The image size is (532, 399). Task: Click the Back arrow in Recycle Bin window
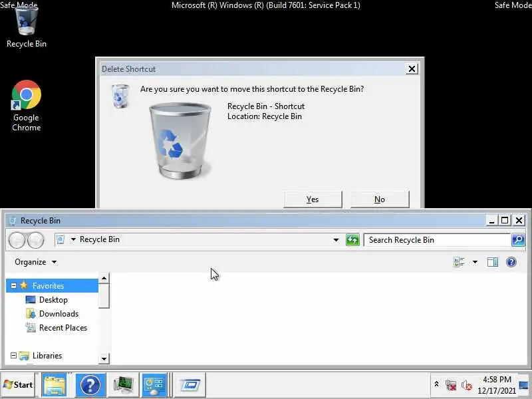[x=17, y=240]
